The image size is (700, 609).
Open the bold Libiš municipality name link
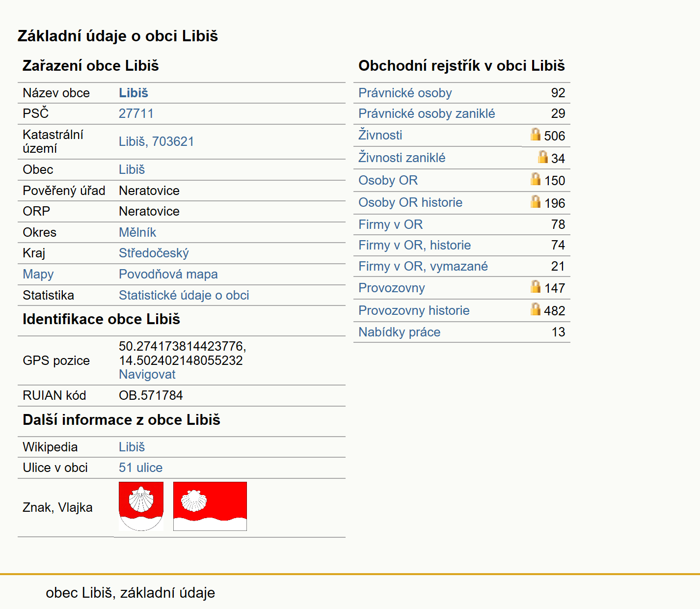(x=134, y=93)
